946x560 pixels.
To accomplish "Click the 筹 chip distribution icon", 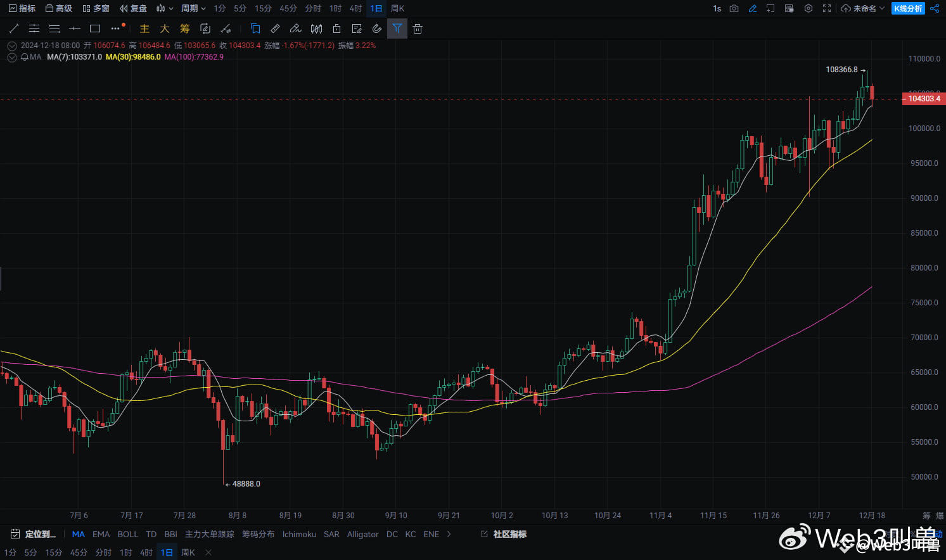I will coord(185,29).
